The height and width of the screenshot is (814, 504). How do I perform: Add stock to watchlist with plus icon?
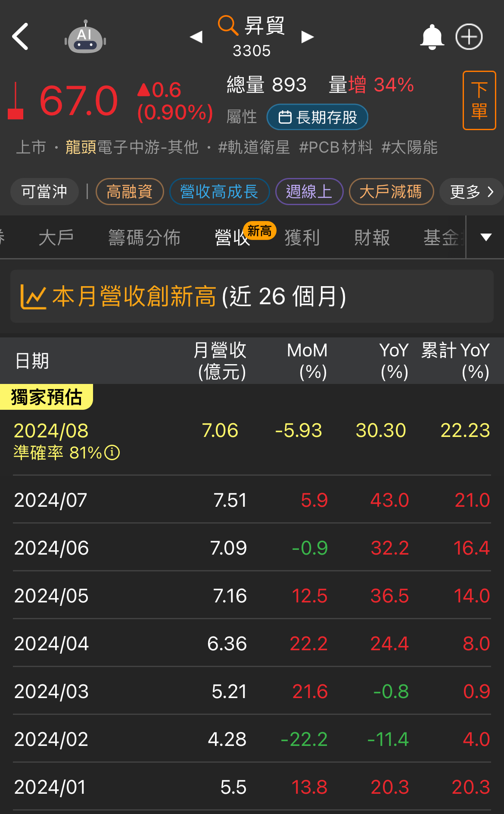pos(469,37)
